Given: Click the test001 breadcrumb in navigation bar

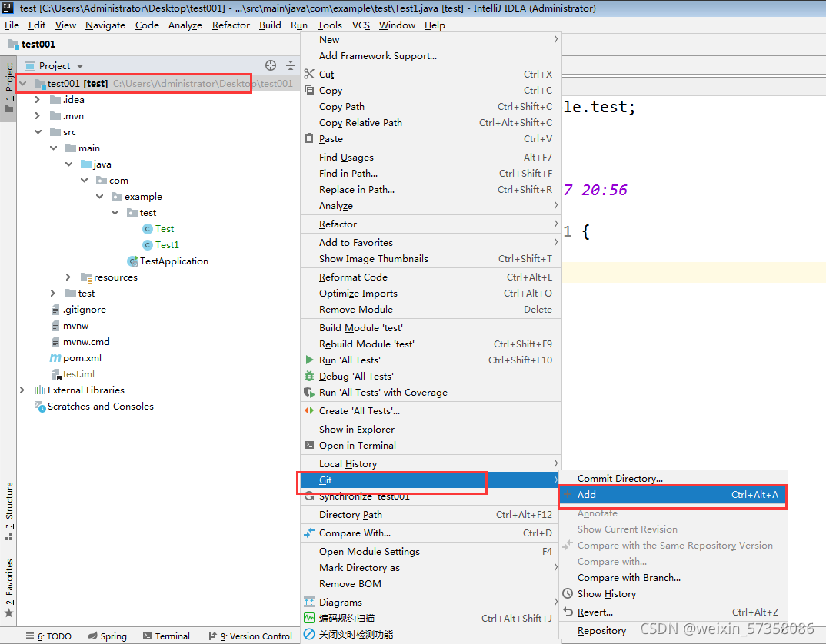Looking at the screenshot, I should coord(32,45).
